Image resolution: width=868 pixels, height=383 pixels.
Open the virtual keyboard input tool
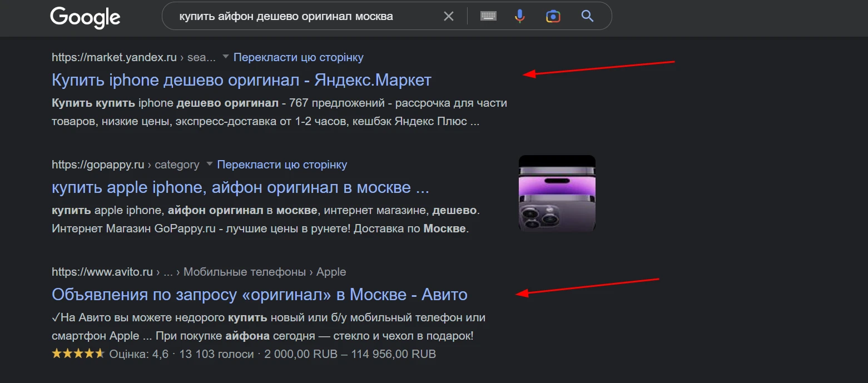coord(488,16)
